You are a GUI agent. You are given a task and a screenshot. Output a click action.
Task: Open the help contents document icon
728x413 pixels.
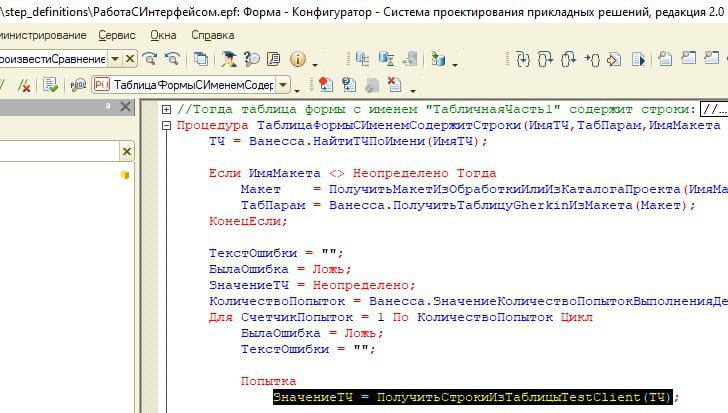[274, 59]
